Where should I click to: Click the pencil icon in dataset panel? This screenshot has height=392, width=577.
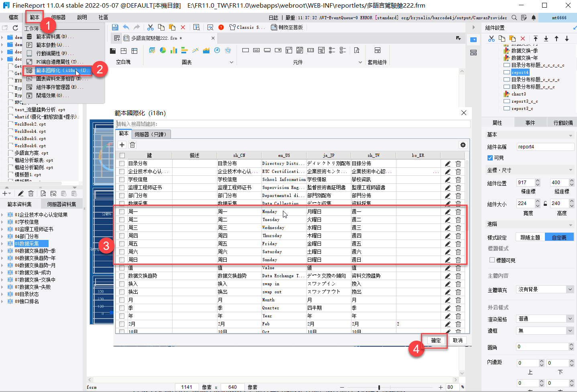(x=21, y=193)
